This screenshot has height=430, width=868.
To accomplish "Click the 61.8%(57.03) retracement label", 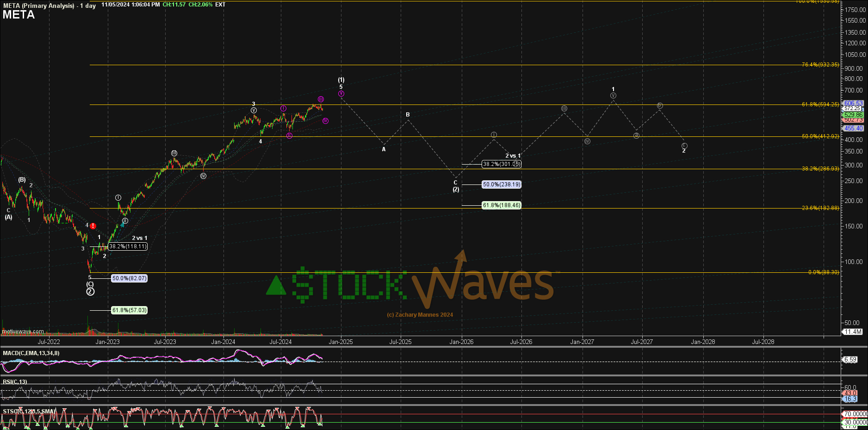I will coord(129,310).
